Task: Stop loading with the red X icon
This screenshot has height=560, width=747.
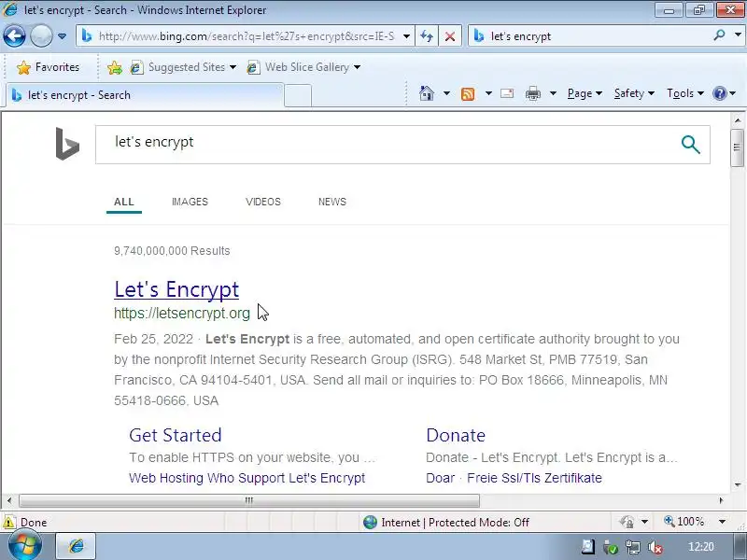Action: click(x=450, y=36)
